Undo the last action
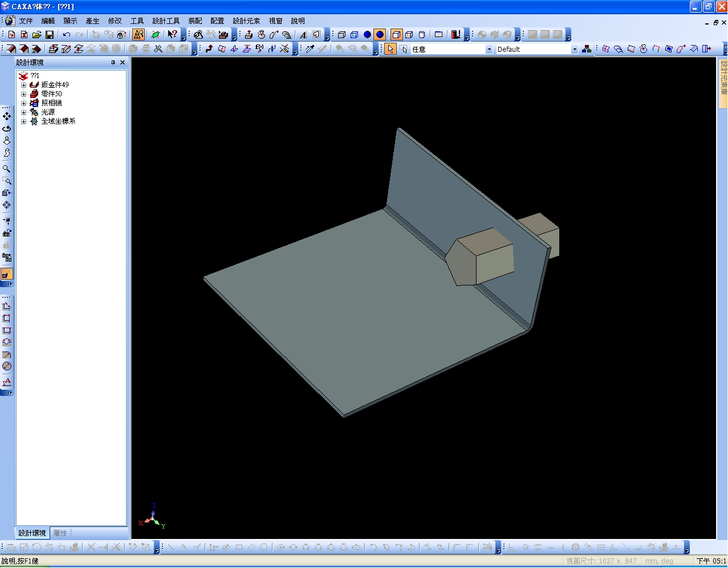The height and width of the screenshot is (568, 728). click(67, 35)
